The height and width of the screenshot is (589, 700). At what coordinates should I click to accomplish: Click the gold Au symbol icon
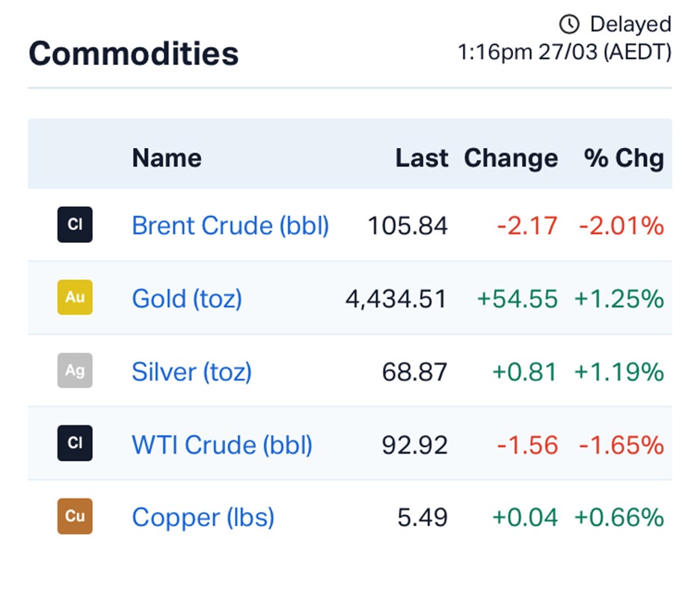(75, 297)
